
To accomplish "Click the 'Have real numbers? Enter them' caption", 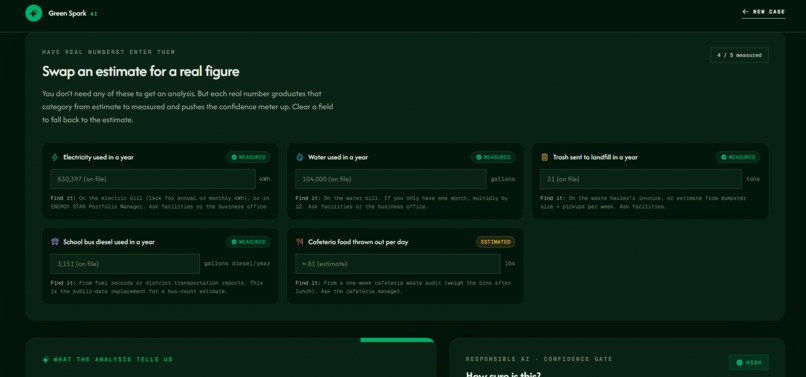I will [108, 52].
